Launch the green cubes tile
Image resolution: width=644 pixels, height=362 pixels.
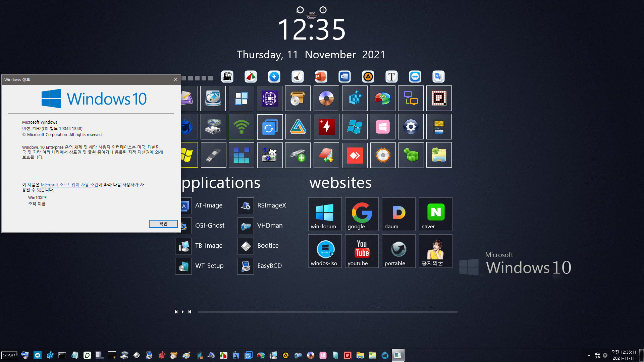coord(411,155)
